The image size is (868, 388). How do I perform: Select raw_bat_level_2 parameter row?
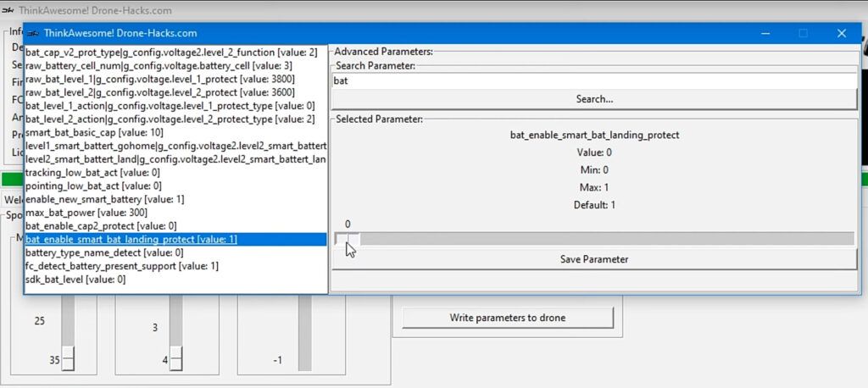click(175, 92)
